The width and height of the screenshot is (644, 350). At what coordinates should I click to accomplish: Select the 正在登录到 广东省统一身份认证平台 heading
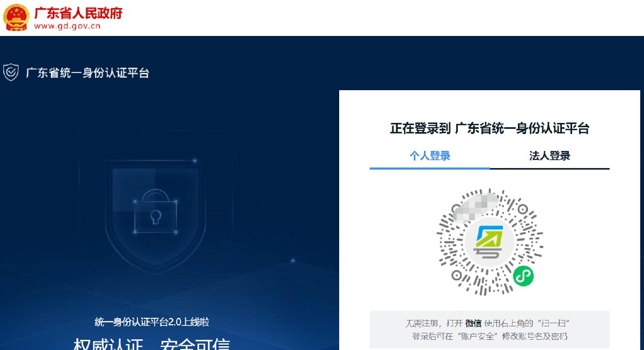pyautogui.click(x=489, y=129)
